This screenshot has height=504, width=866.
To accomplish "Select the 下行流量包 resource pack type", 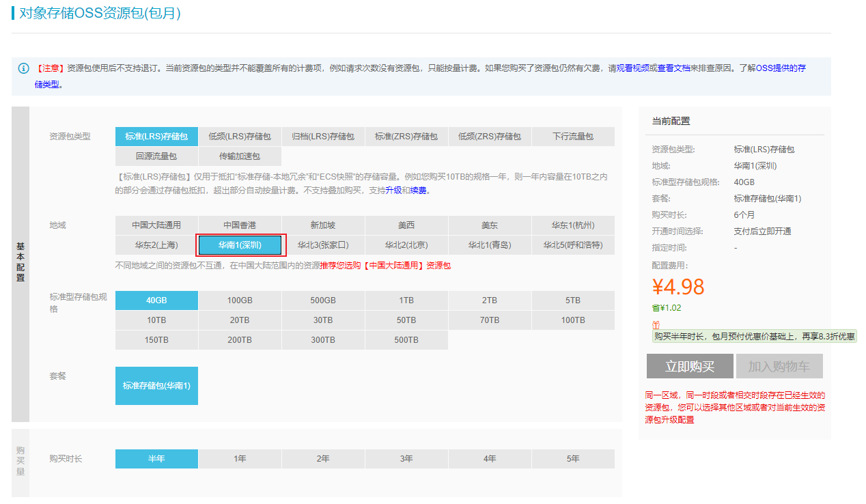I will tap(573, 137).
